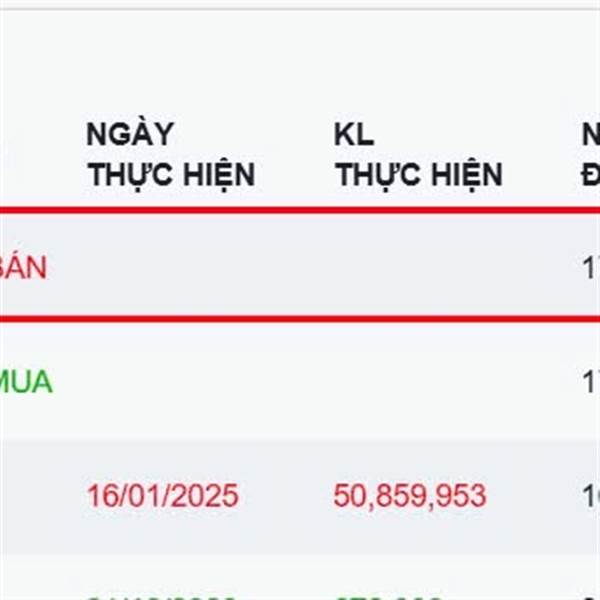Select the volume 50,859,953
Screen dimensions: 600x600
click(x=410, y=496)
